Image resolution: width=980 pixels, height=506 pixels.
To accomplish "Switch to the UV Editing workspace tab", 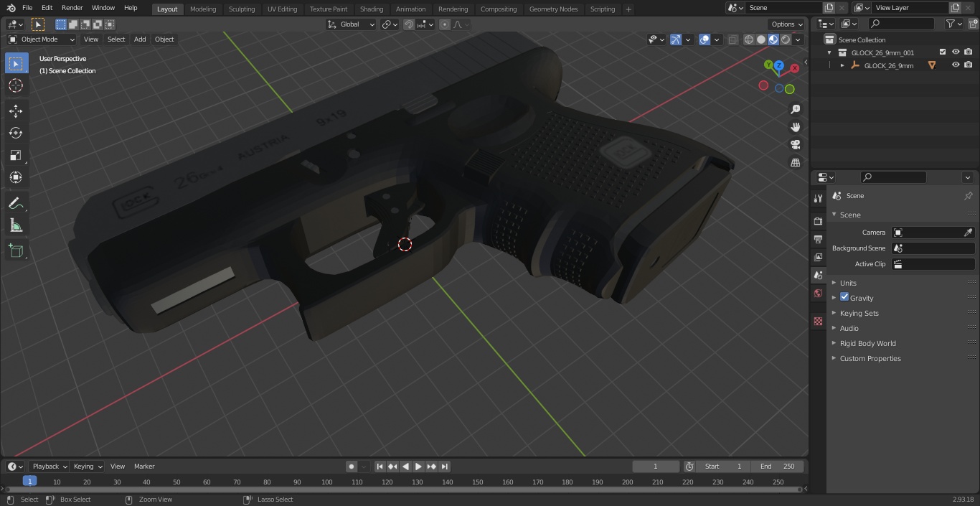I will [x=282, y=9].
